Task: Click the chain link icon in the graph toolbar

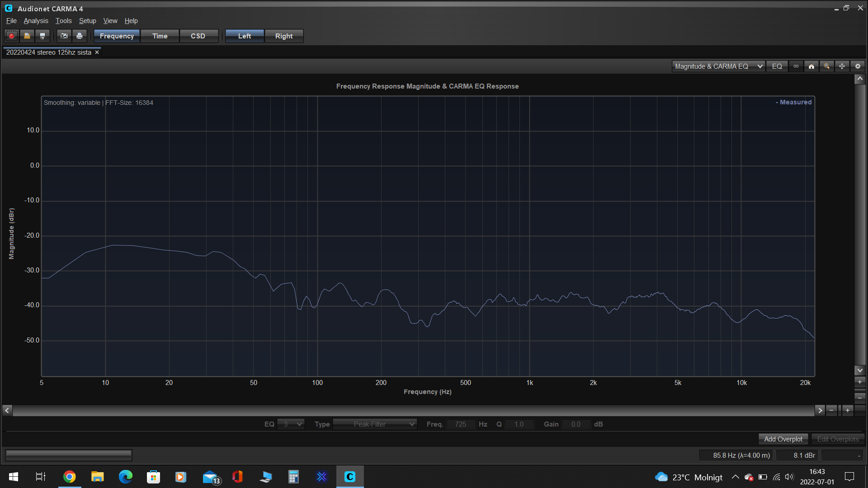Action: click(796, 66)
